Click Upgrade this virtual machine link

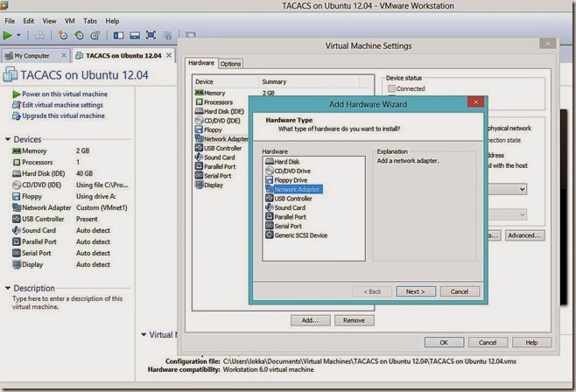click(63, 116)
